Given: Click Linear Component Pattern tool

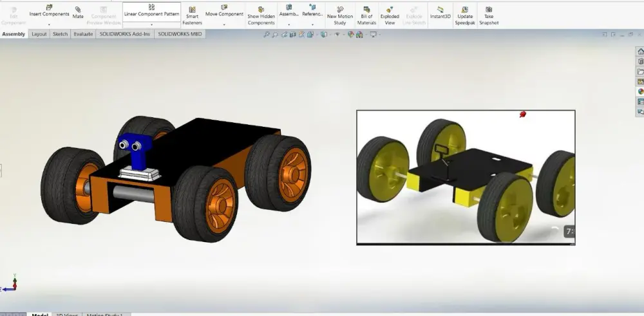Looking at the screenshot, I should coord(151,11).
